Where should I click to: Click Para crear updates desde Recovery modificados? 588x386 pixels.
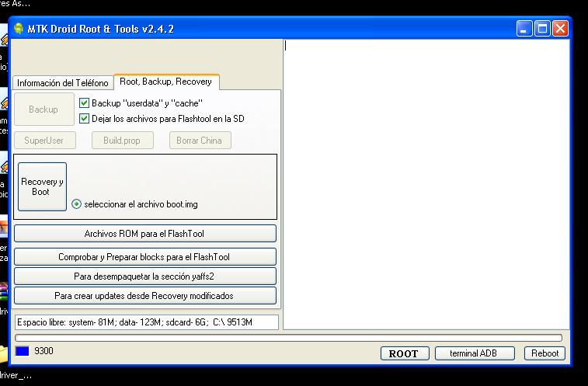coord(145,296)
